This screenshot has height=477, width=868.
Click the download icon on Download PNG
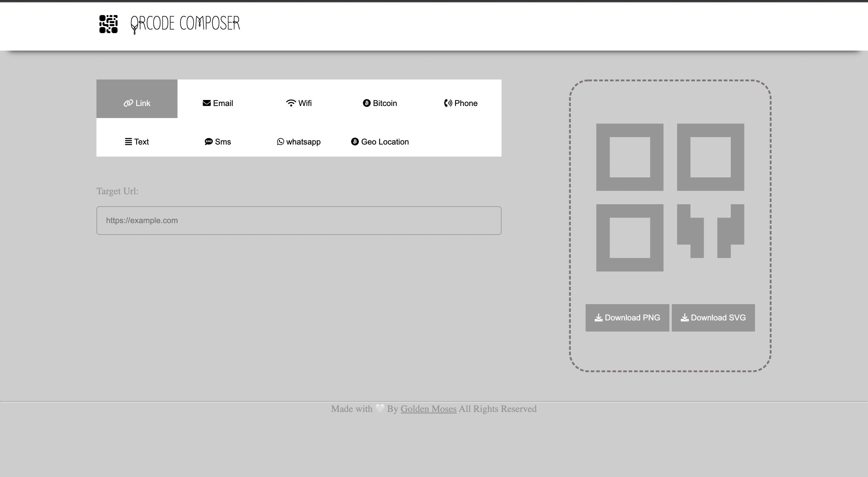click(x=599, y=318)
